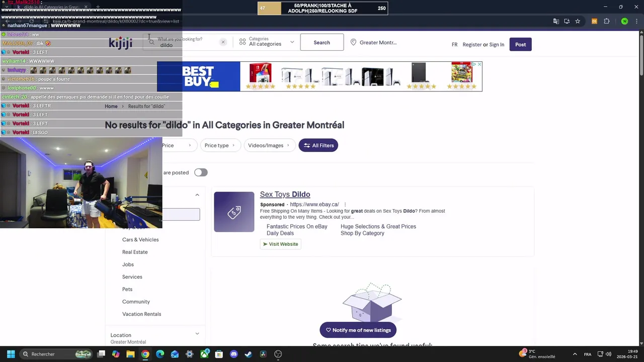Click the Windows taskbar Rechercher search box

[55, 354]
